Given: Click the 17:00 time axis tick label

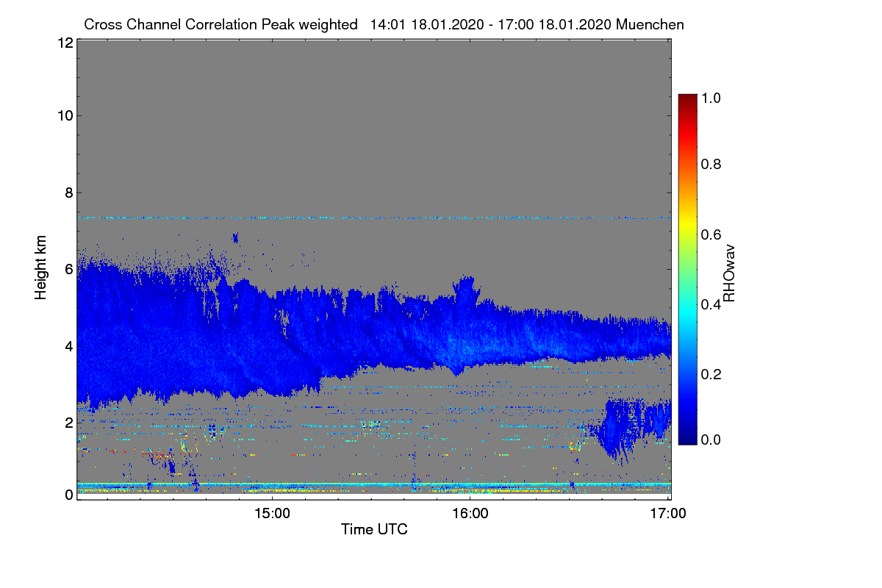Looking at the screenshot, I should point(668,514).
